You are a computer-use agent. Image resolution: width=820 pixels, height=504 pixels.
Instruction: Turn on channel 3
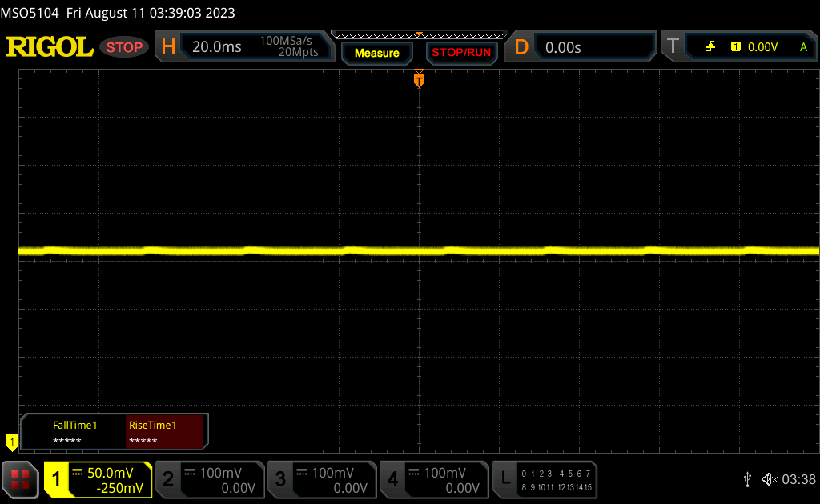coord(321,479)
